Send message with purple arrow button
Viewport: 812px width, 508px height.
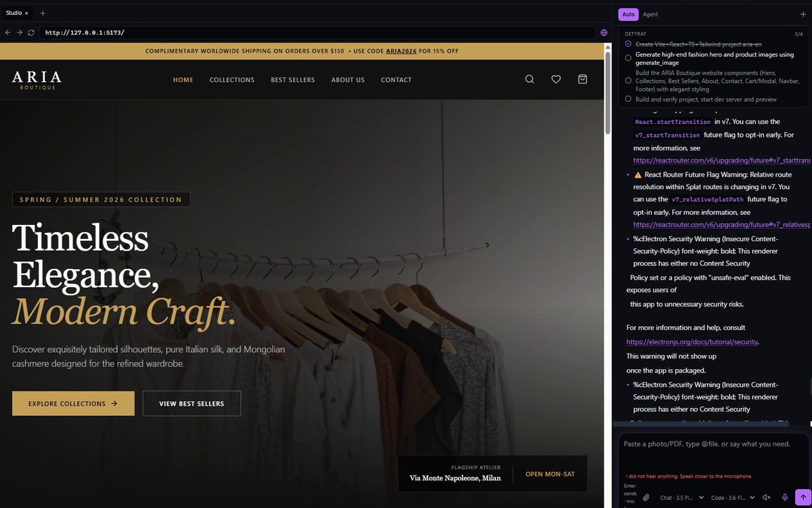(x=803, y=497)
